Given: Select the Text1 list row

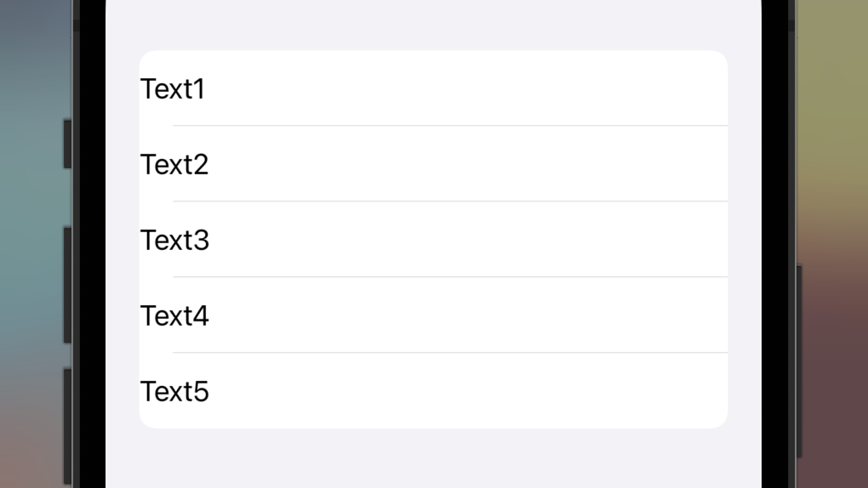Looking at the screenshot, I should coord(433,88).
